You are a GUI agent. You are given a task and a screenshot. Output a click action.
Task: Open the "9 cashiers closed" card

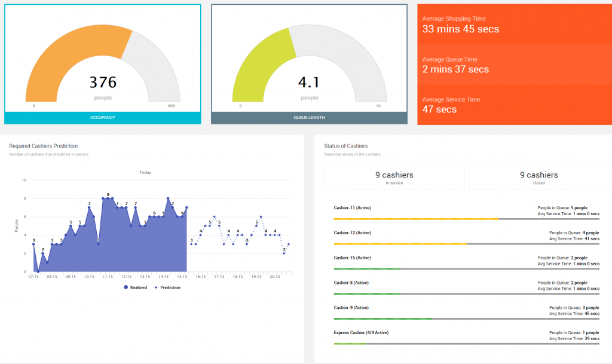538,177
